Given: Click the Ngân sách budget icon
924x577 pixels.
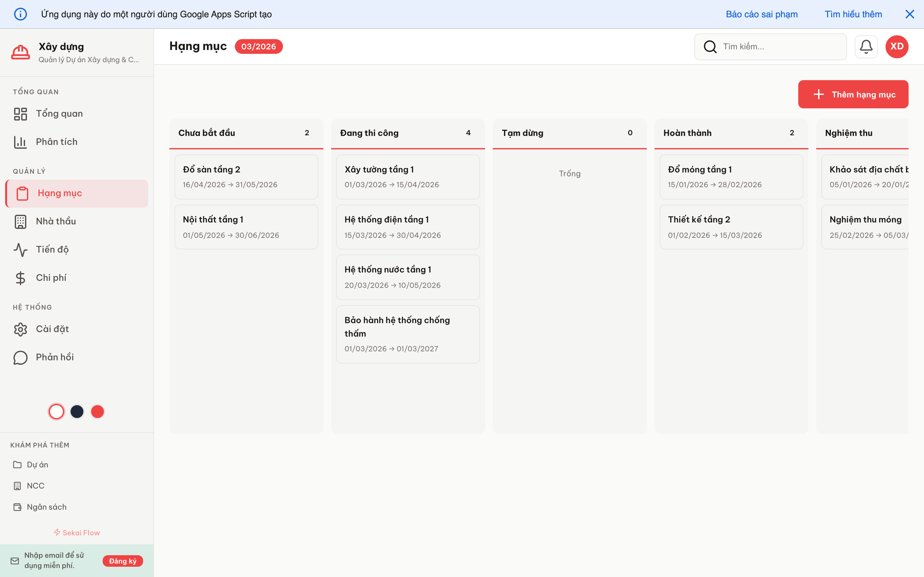Looking at the screenshot, I should click(x=17, y=507).
